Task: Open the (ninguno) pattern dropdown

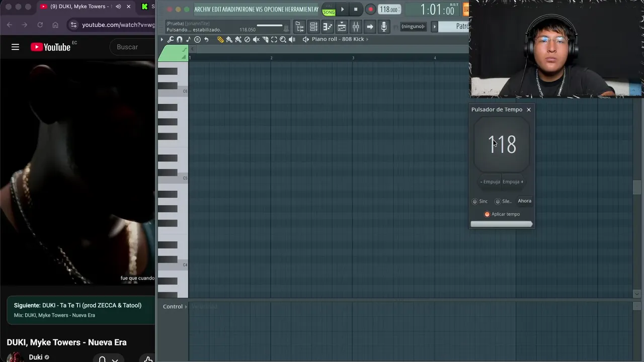Action: pos(413,26)
